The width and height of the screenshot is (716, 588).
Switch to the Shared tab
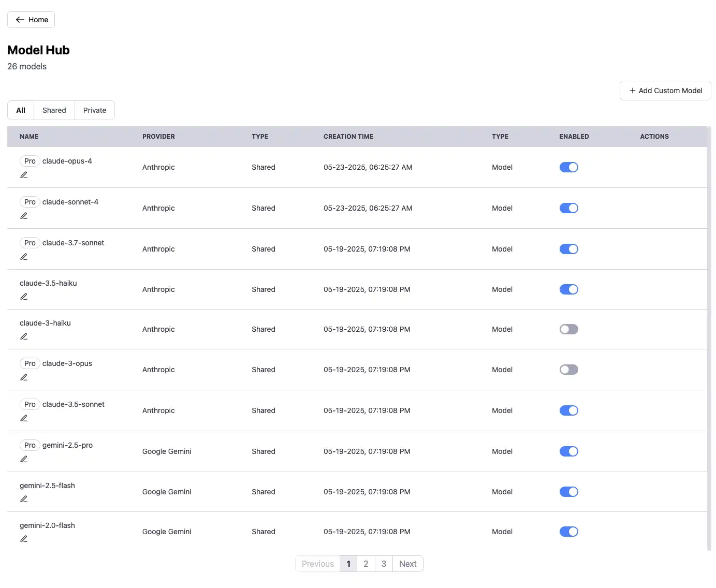tap(54, 110)
